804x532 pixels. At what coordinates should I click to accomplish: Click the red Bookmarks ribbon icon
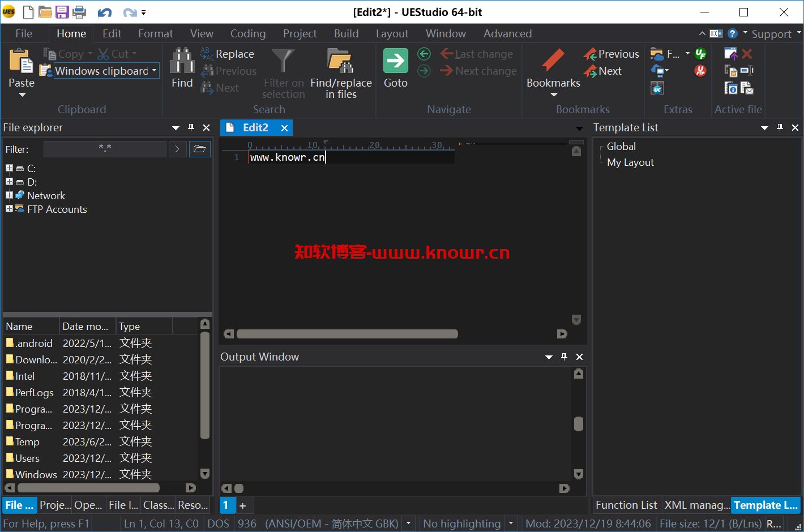click(553, 61)
